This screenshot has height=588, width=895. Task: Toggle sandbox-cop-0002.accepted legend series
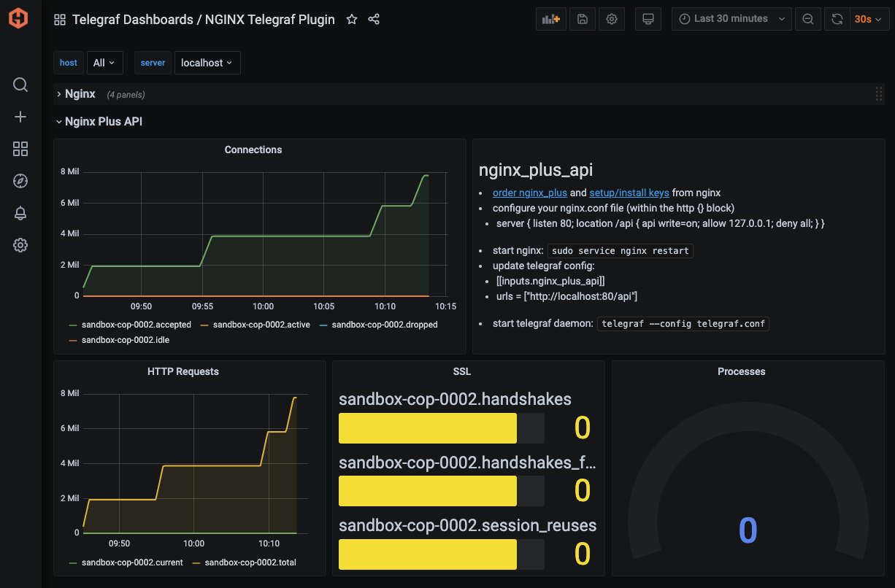tap(136, 325)
